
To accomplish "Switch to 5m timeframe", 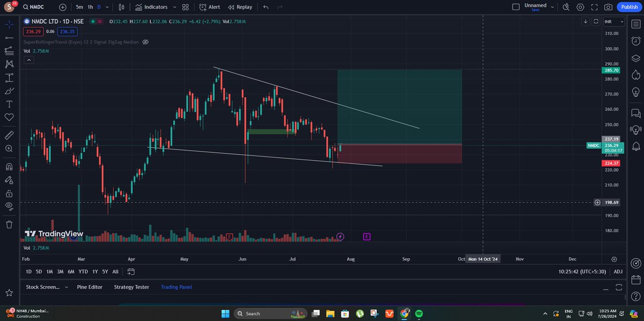I will tap(79, 7).
